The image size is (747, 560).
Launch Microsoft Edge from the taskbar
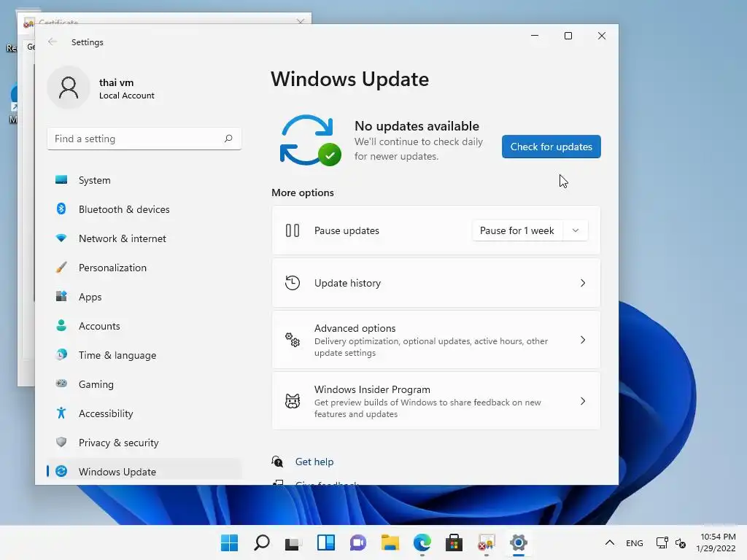(x=422, y=542)
